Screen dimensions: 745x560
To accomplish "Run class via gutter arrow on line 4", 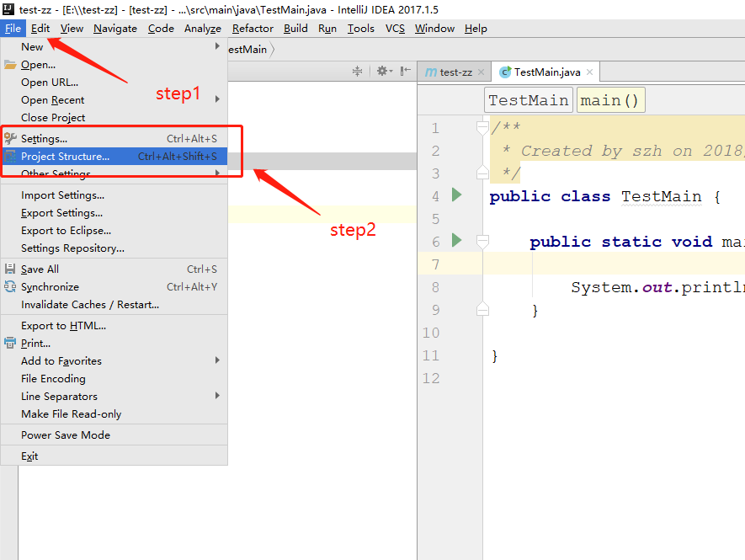I will (456, 195).
